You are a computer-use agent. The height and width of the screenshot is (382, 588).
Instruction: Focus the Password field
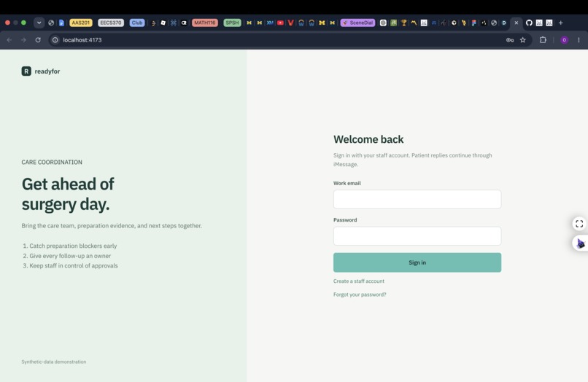(x=417, y=235)
